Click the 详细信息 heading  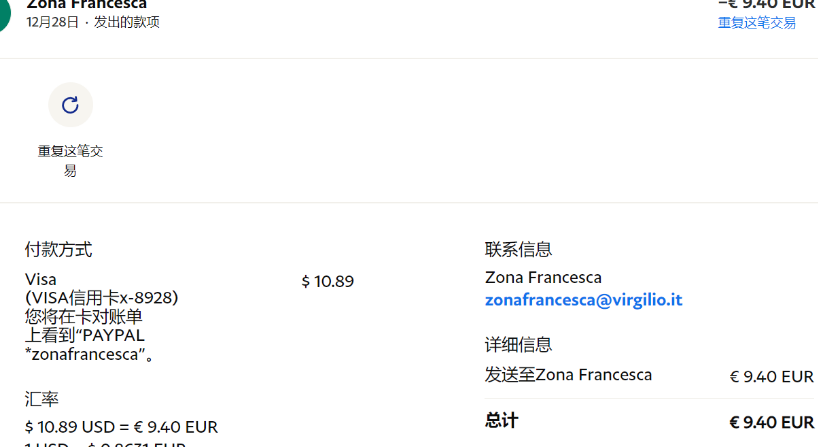click(518, 345)
